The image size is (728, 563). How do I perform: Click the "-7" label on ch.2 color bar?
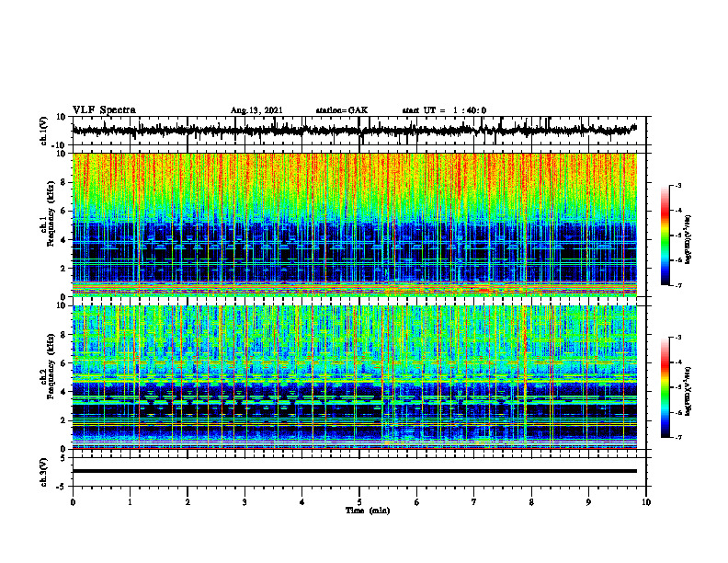[677, 438]
